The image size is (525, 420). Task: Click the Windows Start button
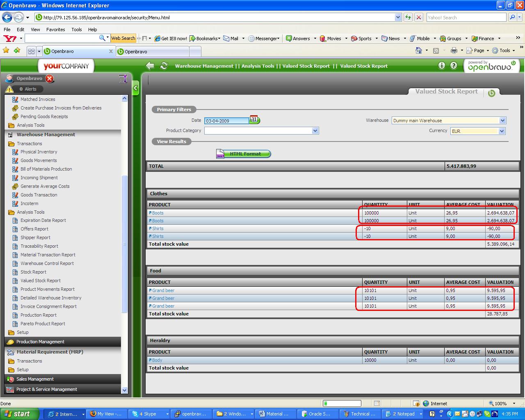[18, 414]
